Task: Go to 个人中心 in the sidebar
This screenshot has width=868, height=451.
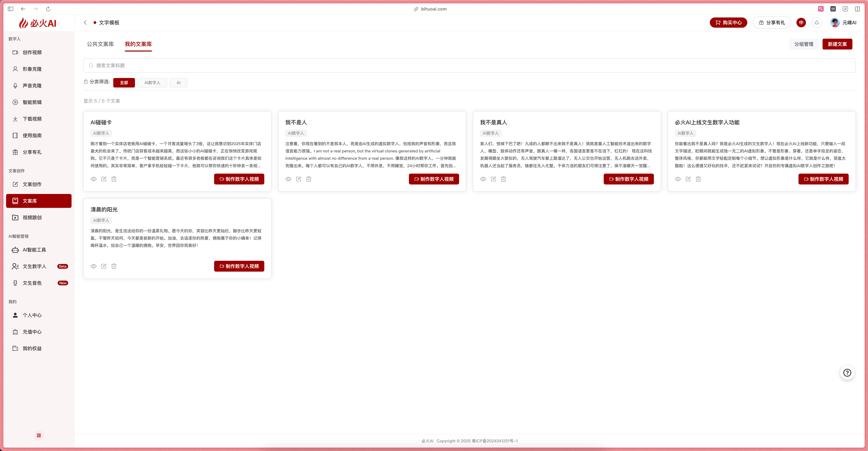Action: pos(39,315)
